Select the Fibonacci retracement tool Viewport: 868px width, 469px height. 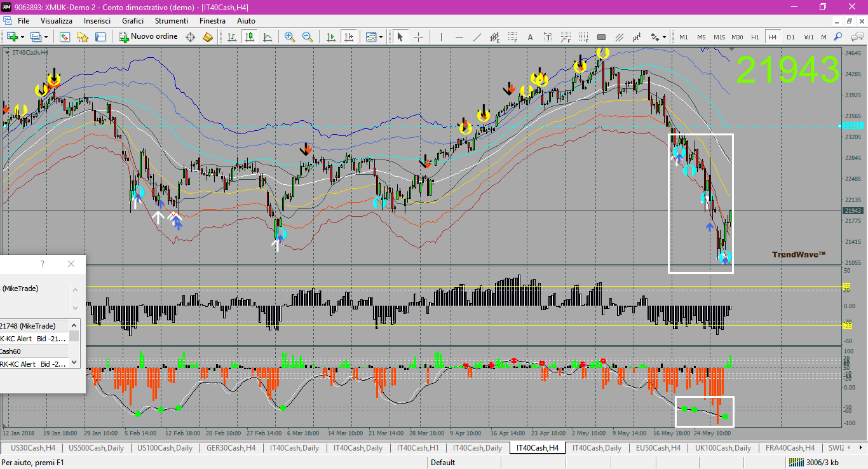click(x=513, y=37)
